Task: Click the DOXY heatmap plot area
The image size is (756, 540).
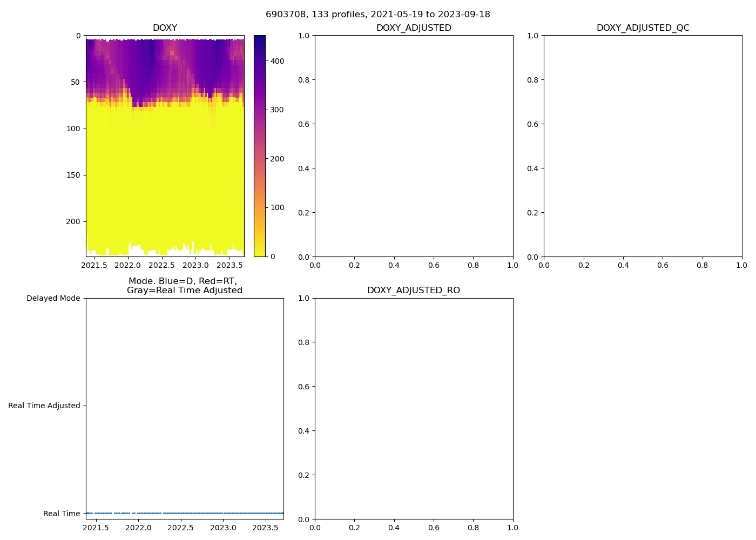Action: (165, 146)
